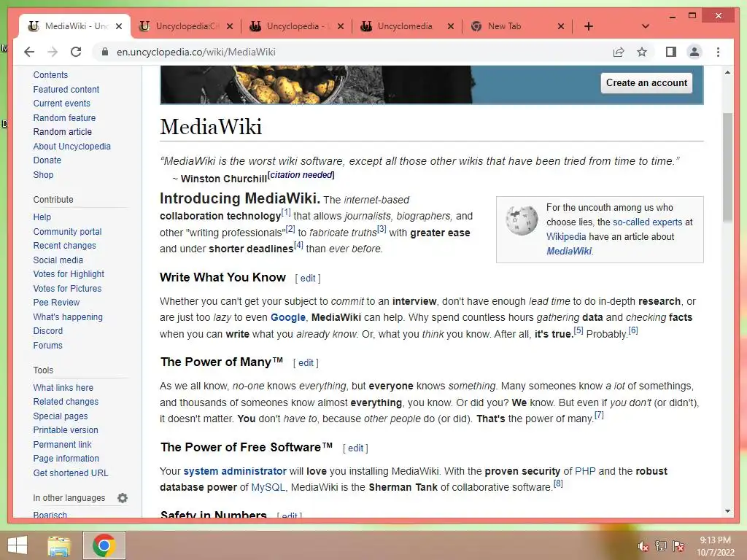Open the Google link in article

[x=287, y=317]
